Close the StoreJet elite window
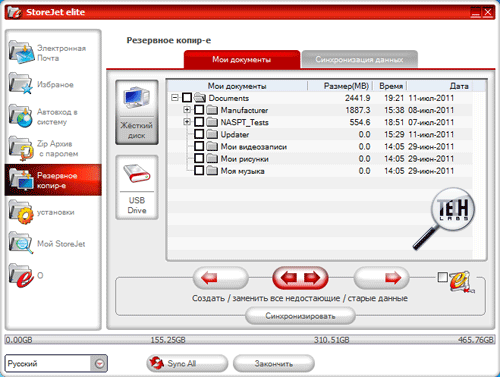The width and height of the screenshot is (500, 377). tap(488, 12)
